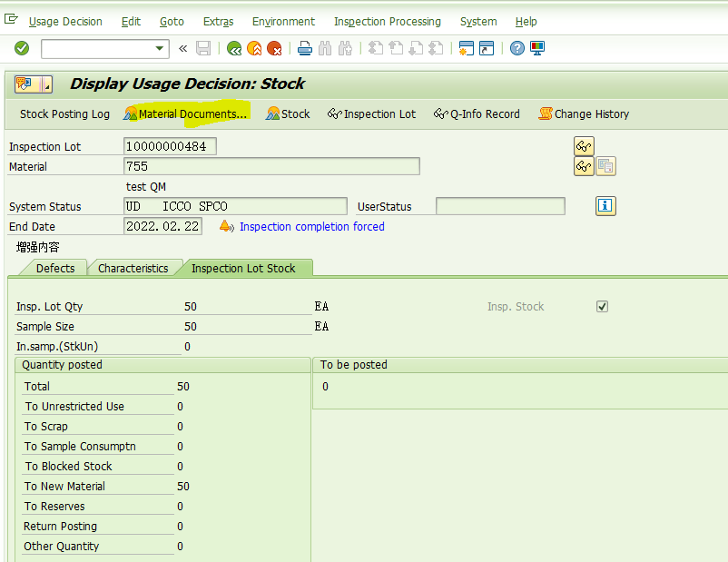728x562 pixels.
Task: Click the Material Documents button
Action: click(x=185, y=113)
